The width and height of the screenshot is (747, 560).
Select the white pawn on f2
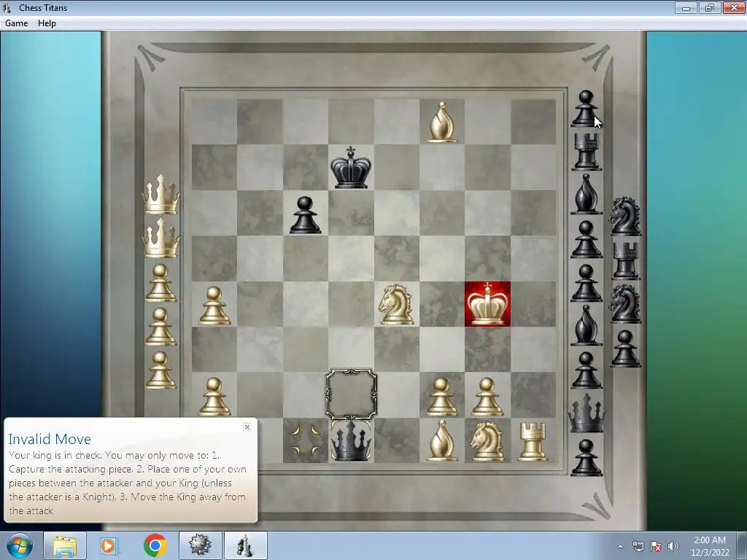(441, 396)
